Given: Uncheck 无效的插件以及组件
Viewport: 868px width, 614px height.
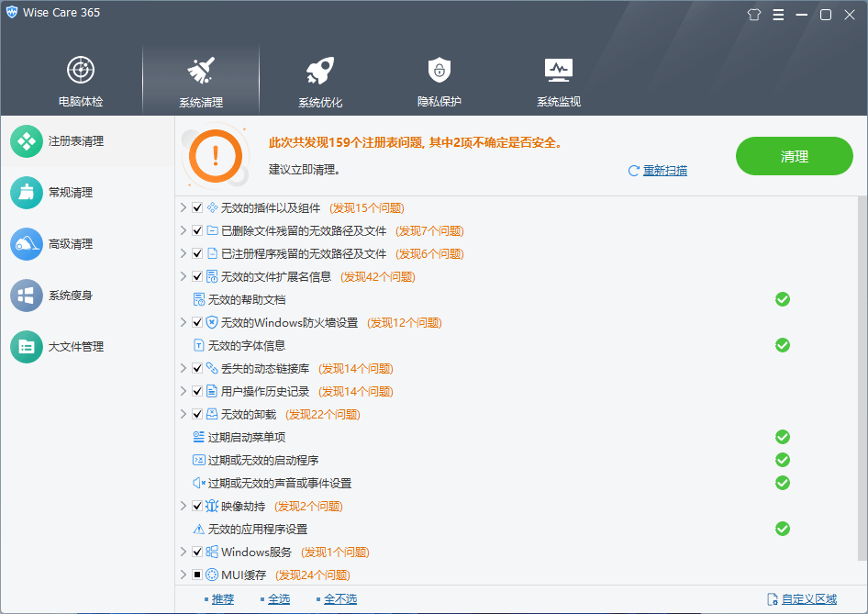Looking at the screenshot, I should coord(196,207).
